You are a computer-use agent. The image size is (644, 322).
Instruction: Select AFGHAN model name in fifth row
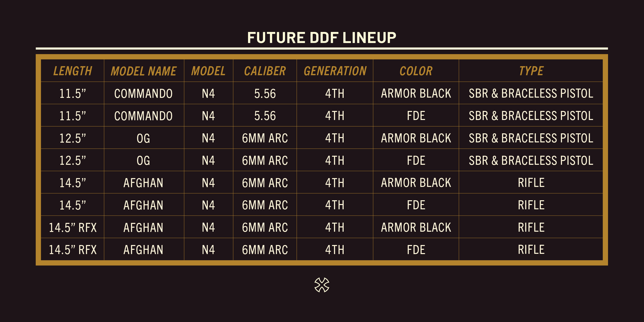click(x=143, y=183)
